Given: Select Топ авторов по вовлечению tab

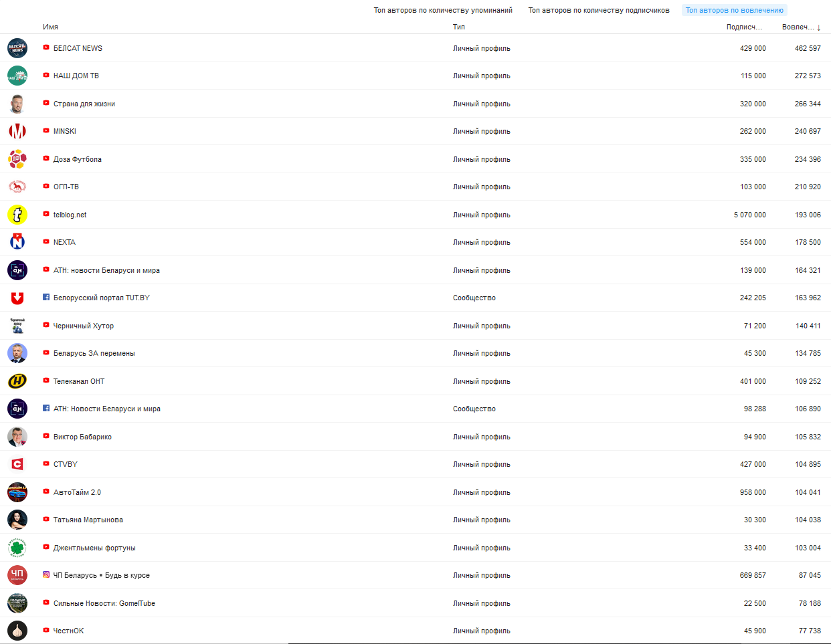Looking at the screenshot, I should pos(734,10).
